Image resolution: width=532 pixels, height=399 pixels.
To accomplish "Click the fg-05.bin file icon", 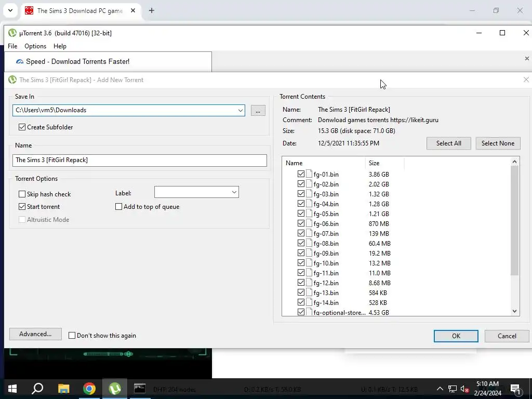I will click(309, 214).
